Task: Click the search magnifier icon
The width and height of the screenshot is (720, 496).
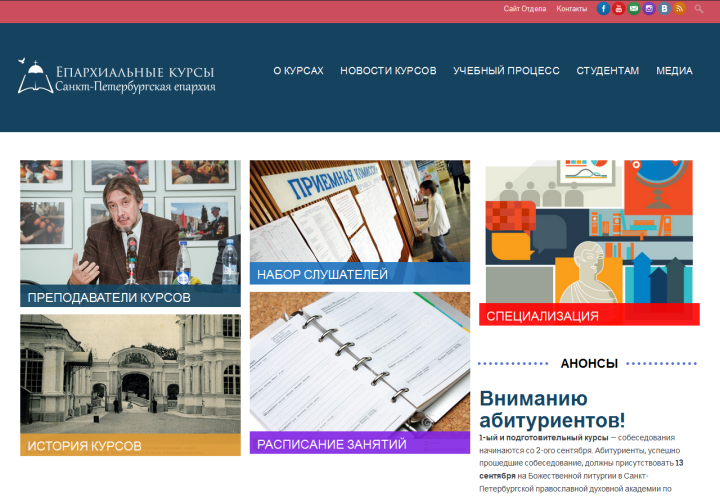Action: 699,9
